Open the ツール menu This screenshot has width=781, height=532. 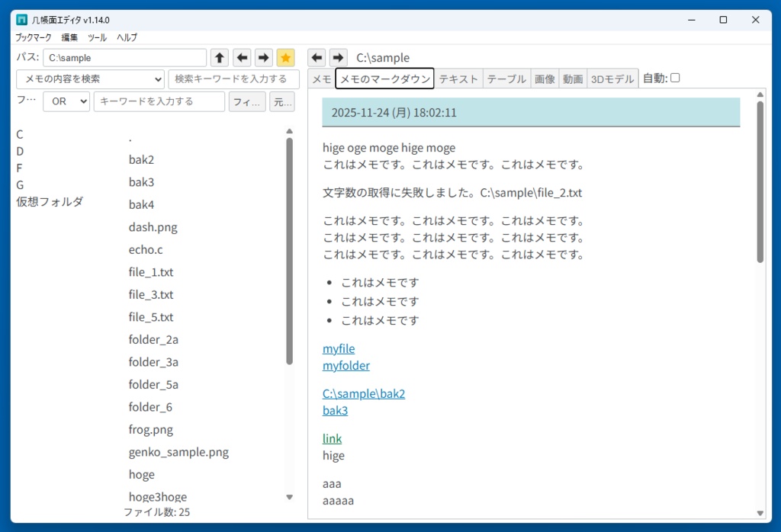(x=97, y=37)
